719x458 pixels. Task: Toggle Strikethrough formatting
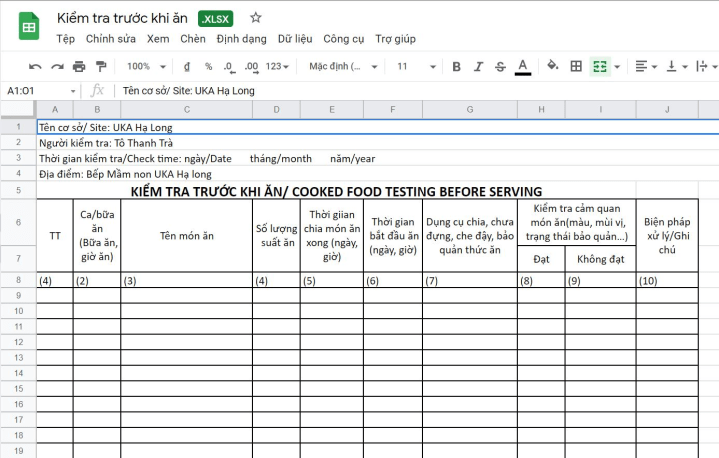pos(500,67)
